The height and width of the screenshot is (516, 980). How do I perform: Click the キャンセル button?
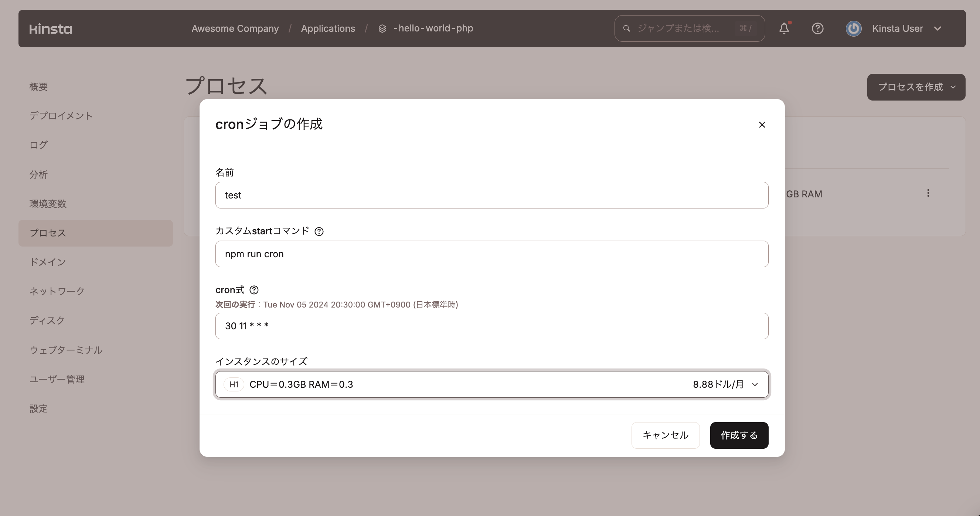(665, 435)
